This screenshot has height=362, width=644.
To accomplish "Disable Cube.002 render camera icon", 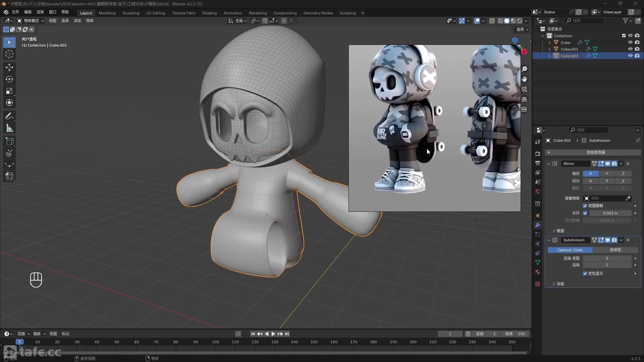I will click(x=637, y=56).
